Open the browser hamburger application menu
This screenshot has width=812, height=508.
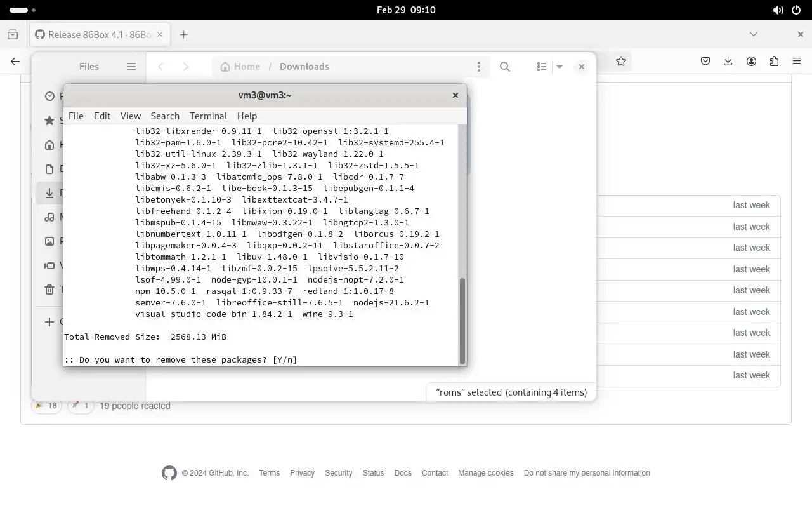pyautogui.click(x=797, y=62)
